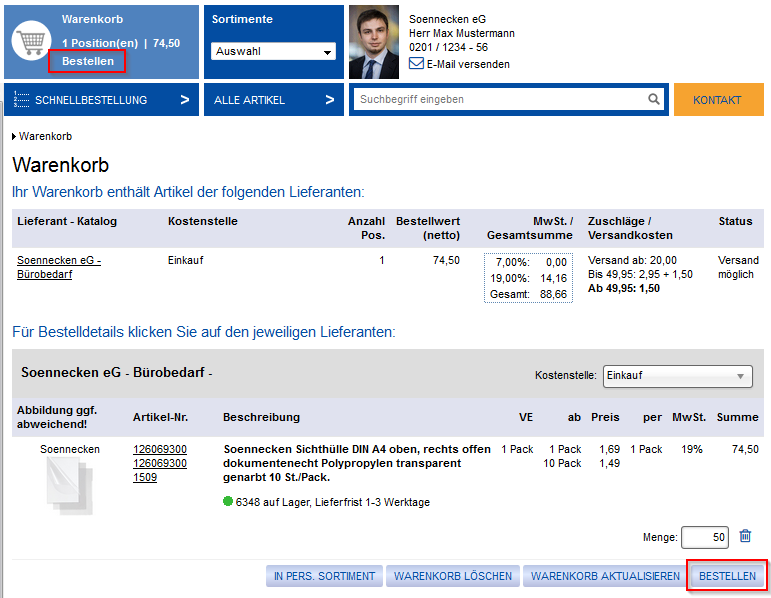Image resolution: width=771 pixels, height=598 pixels.
Task: Click the Gesamt 88,66 total value
Action: click(x=553, y=294)
